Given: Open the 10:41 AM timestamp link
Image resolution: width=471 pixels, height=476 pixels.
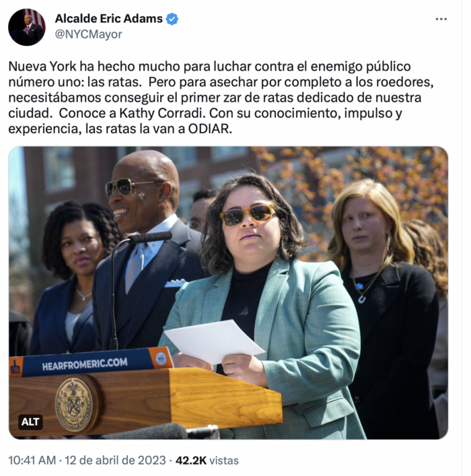Looking at the screenshot, I should coord(32,461).
